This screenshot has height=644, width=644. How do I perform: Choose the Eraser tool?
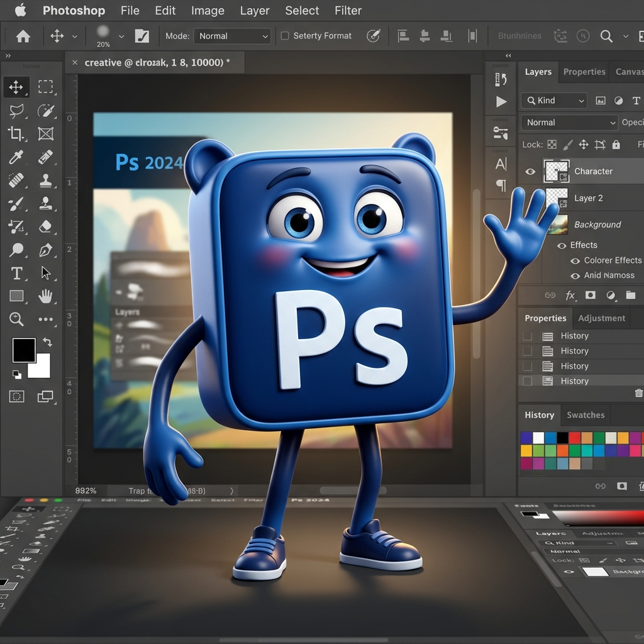pyautogui.click(x=45, y=226)
